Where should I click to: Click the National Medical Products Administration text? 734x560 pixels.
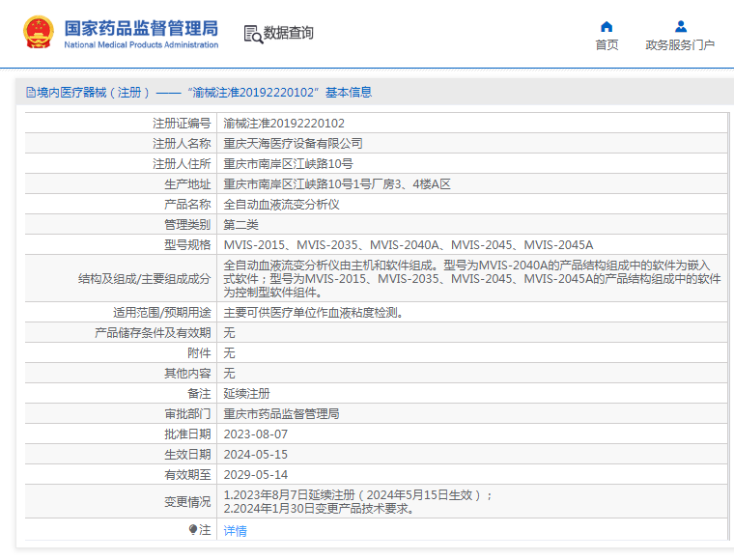tap(141, 45)
